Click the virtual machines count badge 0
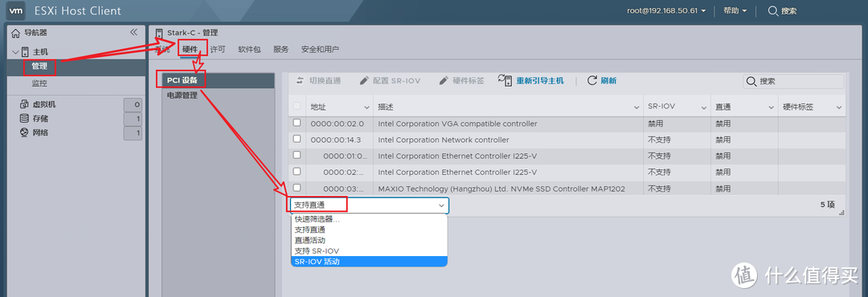The height and width of the screenshot is (297, 868). click(133, 104)
